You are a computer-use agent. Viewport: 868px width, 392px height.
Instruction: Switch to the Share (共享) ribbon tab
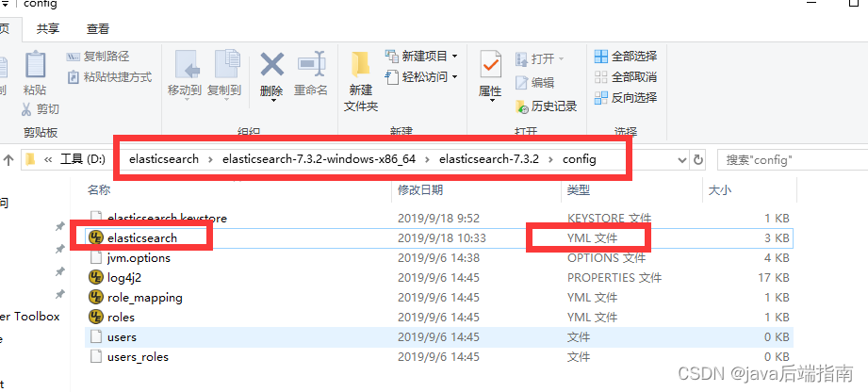[48, 29]
